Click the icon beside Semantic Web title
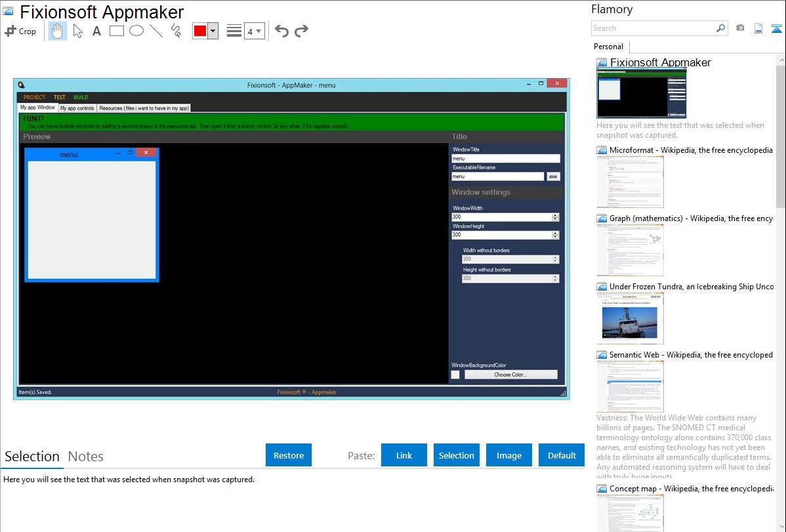The width and height of the screenshot is (786, 532). 602,354
